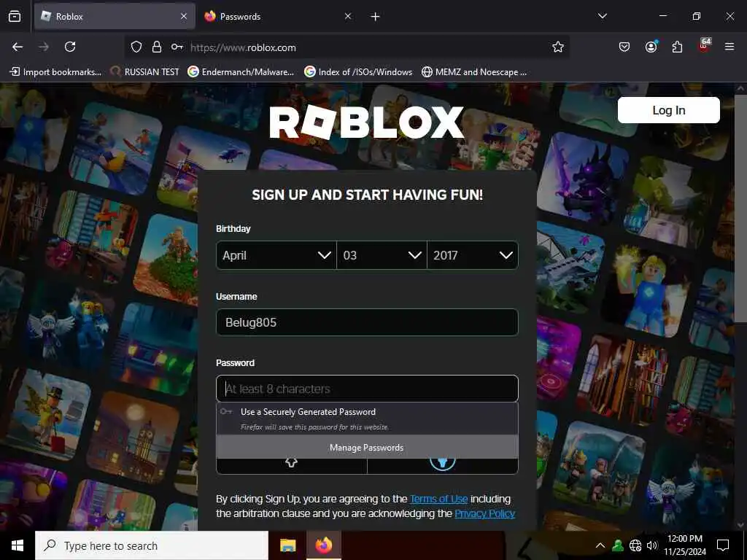Switch to the Passwords tab

[278, 16]
